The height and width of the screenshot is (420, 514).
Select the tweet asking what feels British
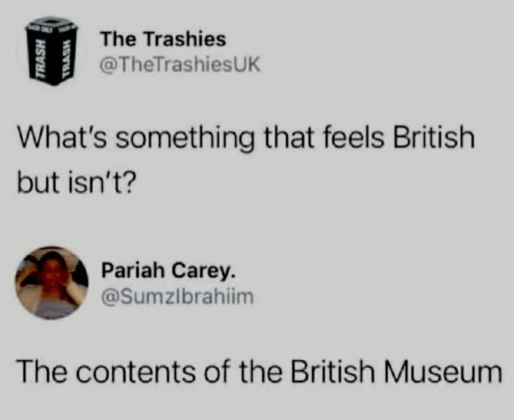click(x=246, y=159)
